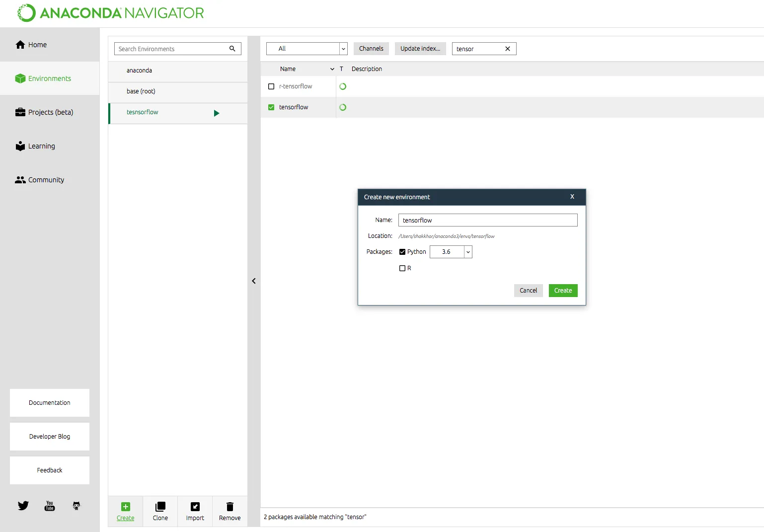Screen dimensions: 764x532
Task: Click the Channels button
Action: tap(371, 49)
